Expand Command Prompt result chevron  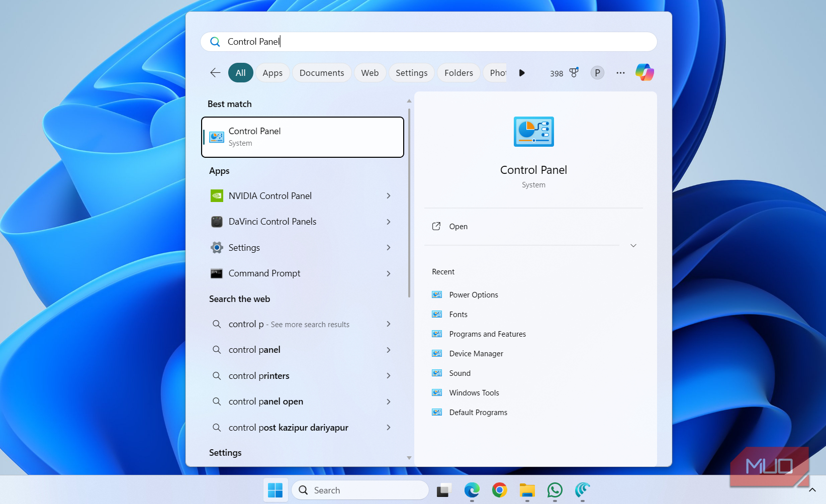coord(389,273)
